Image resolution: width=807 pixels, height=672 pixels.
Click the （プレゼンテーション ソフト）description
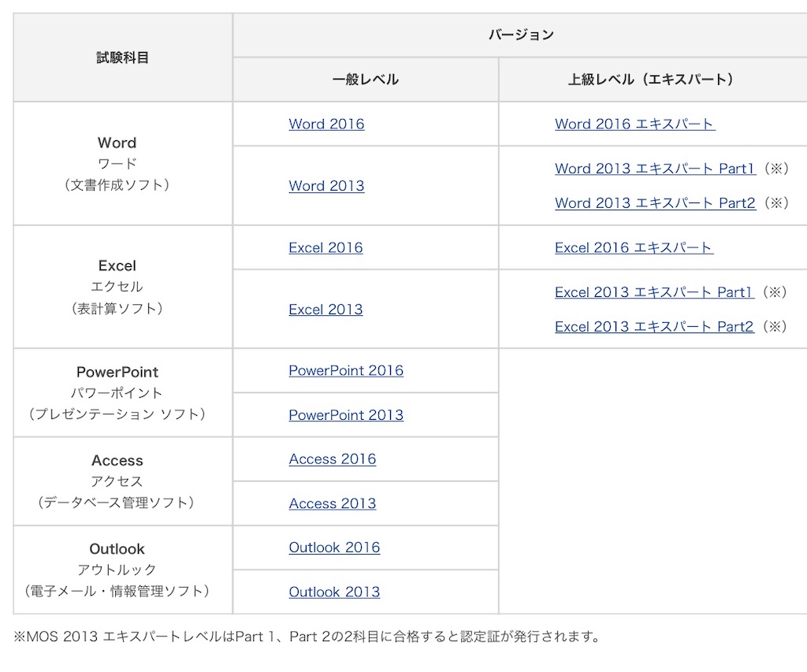tap(117, 414)
